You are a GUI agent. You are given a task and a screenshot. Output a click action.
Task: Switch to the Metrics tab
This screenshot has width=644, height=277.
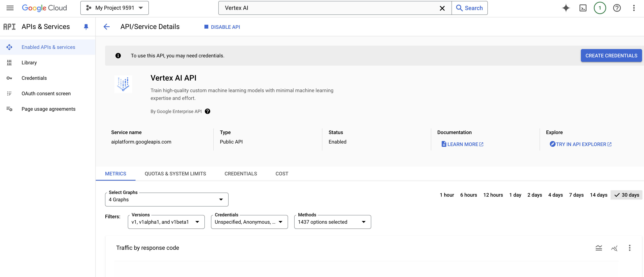pyautogui.click(x=115, y=174)
